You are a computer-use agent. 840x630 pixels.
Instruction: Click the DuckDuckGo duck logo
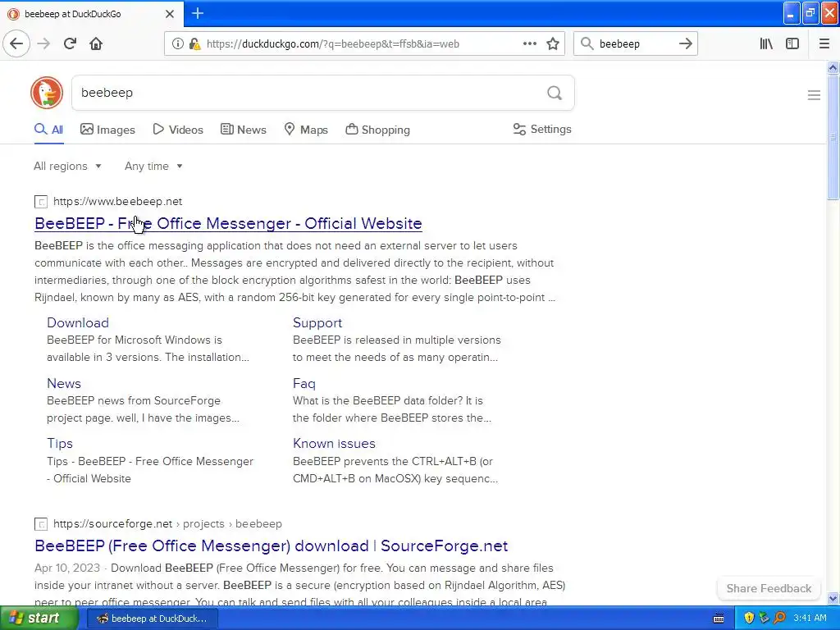(x=47, y=93)
